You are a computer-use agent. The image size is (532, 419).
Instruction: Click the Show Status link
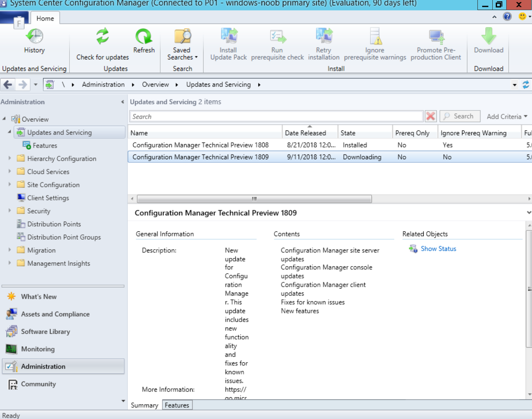pos(438,249)
